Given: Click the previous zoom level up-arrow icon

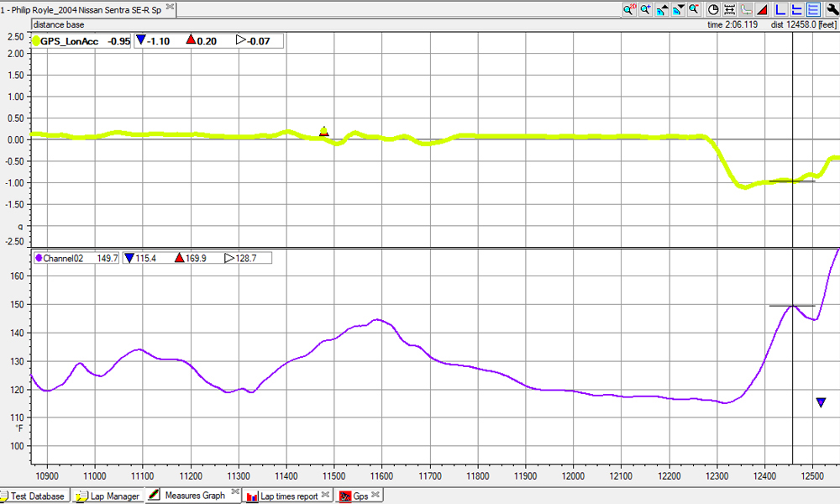Looking at the screenshot, I should click(x=662, y=10).
